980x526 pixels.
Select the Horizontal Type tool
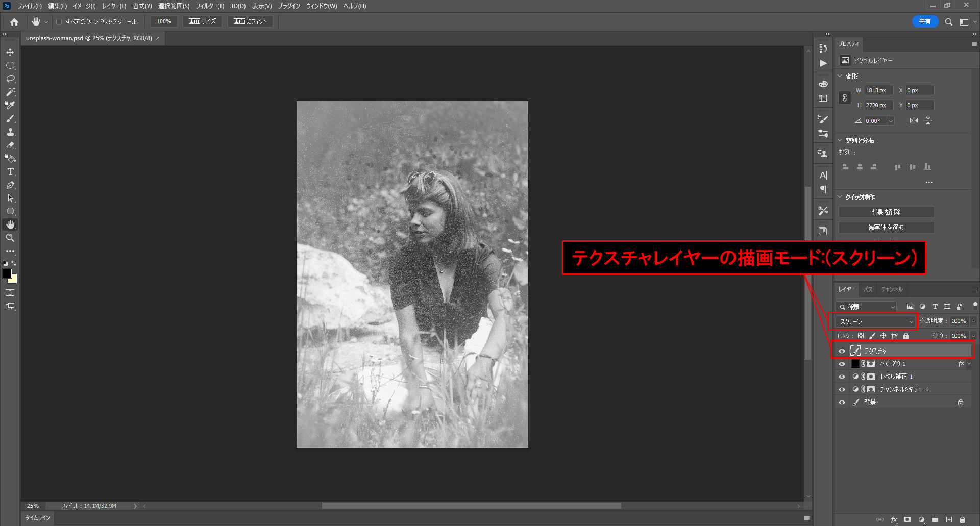click(x=10, y=172)
